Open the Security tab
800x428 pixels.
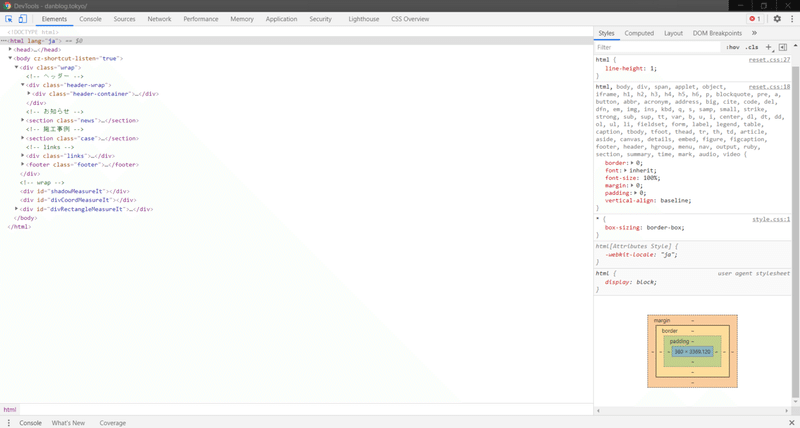pyautogui.click(x=320, y=19)
